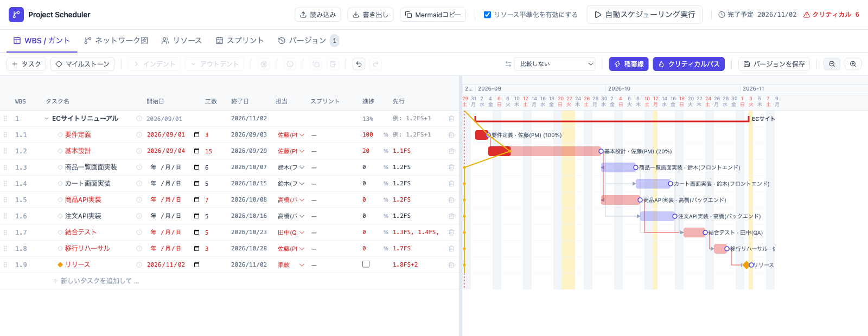Click the Mermaidコピー button
Viewport: 868px width, 336px height.
[433, 15]
